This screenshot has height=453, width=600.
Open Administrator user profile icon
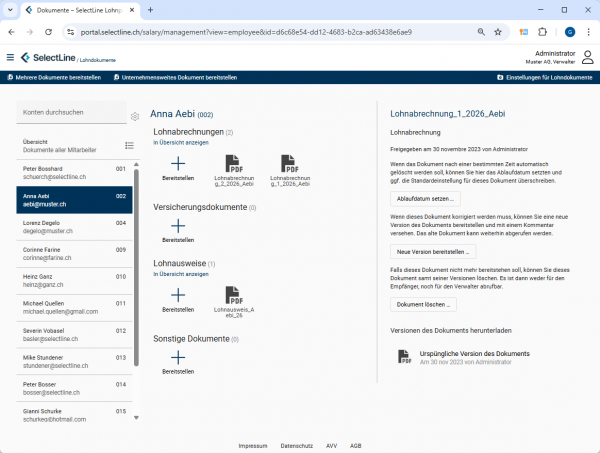click(587, 57)
